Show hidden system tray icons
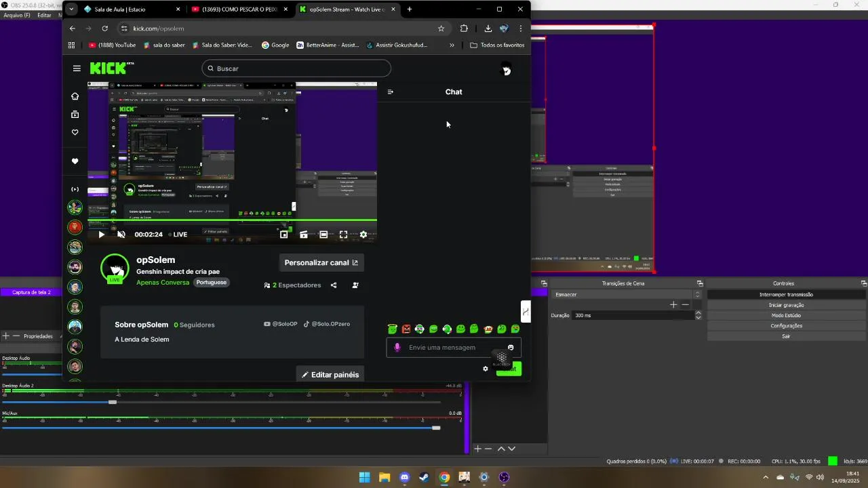Image resolution: width=868 pixels, height=488 pixels. pyautogui.click(x=766, y=477)
